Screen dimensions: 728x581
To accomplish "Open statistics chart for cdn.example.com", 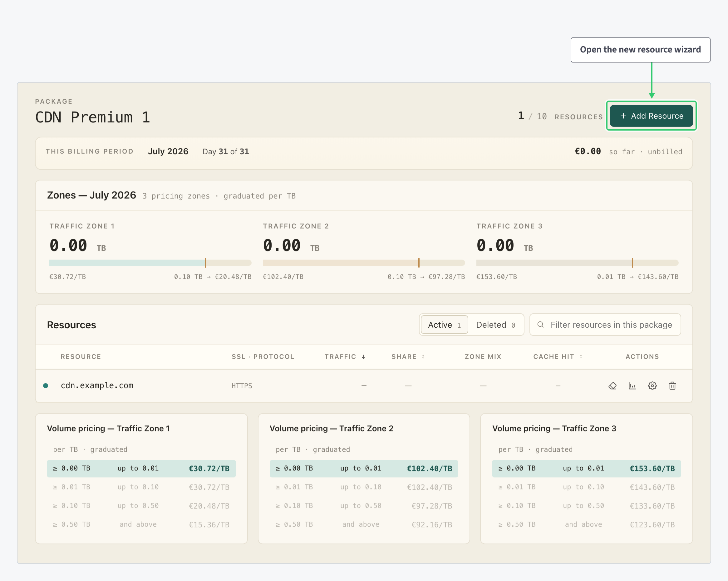I will point(632,386).
